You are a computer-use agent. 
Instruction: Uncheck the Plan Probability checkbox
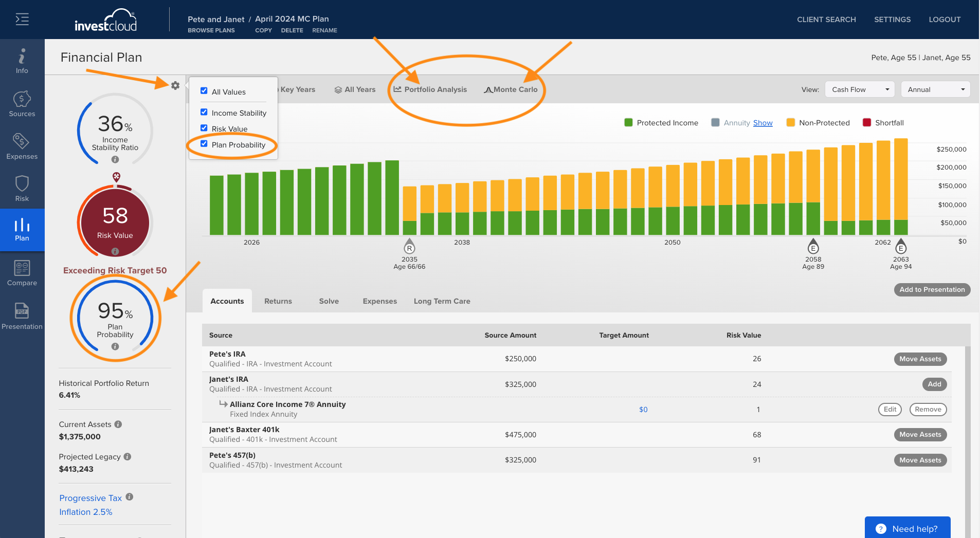click(x=204, y=144)
